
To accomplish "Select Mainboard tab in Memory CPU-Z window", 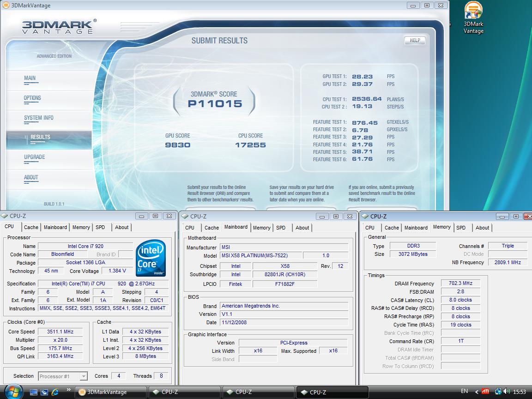I will (416, 228).
